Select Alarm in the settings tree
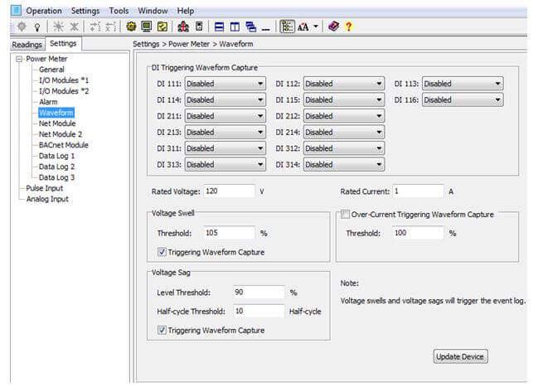This screenshot has height=392, width=543. [48, 102]
